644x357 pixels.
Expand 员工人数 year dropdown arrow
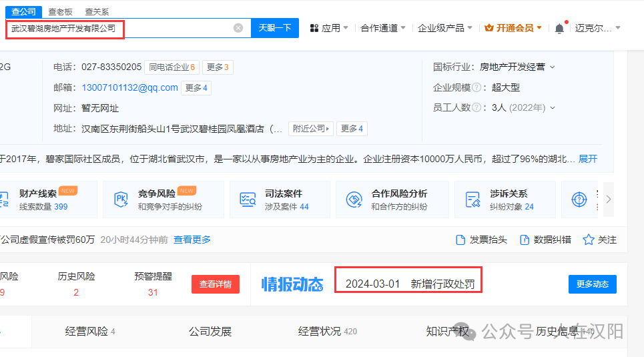coord(553,108)
